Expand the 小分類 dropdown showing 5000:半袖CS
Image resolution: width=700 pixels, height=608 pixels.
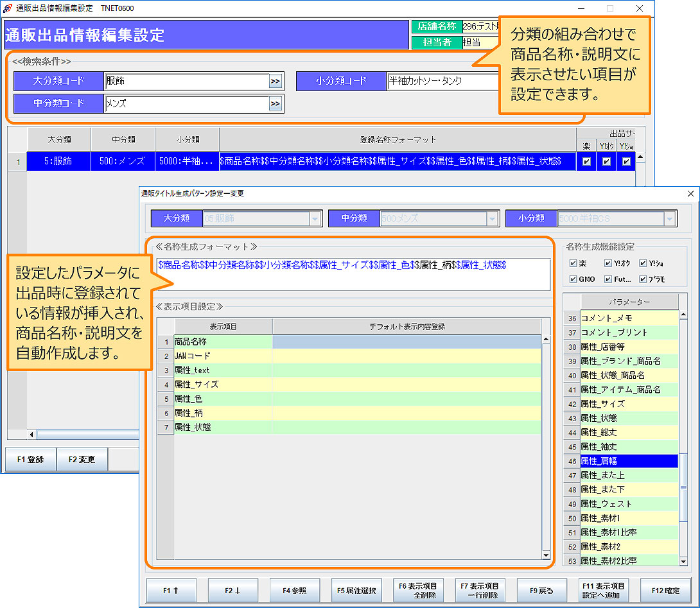point(669,219)
